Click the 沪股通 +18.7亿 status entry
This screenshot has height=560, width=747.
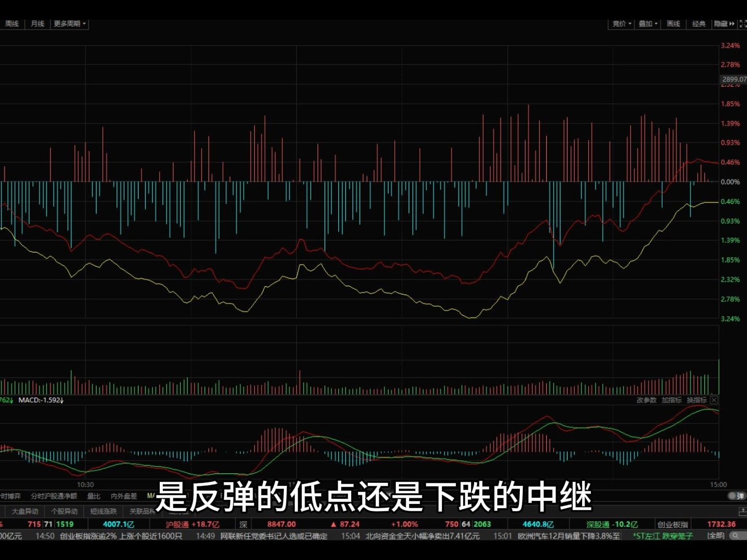pyautogui.click(x=192, y=524)
